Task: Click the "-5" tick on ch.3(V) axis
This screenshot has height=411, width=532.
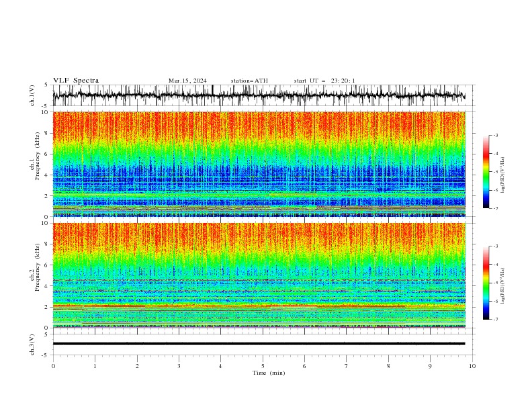Action: click(x=45, y=355)
